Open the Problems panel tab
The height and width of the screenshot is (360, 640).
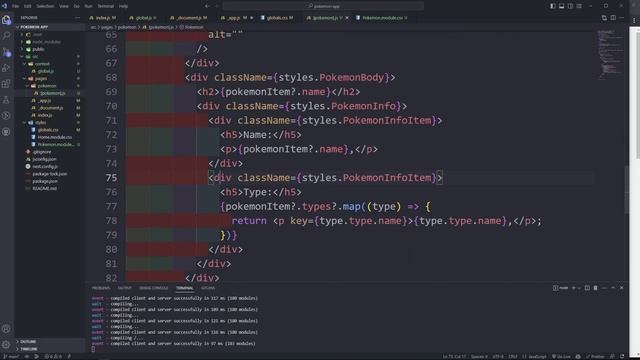tap(100, 288)
